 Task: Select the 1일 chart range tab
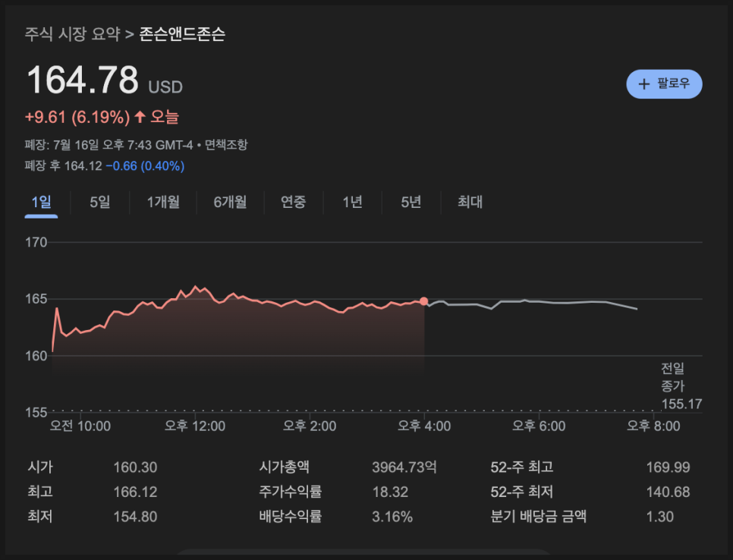(41, 202)
